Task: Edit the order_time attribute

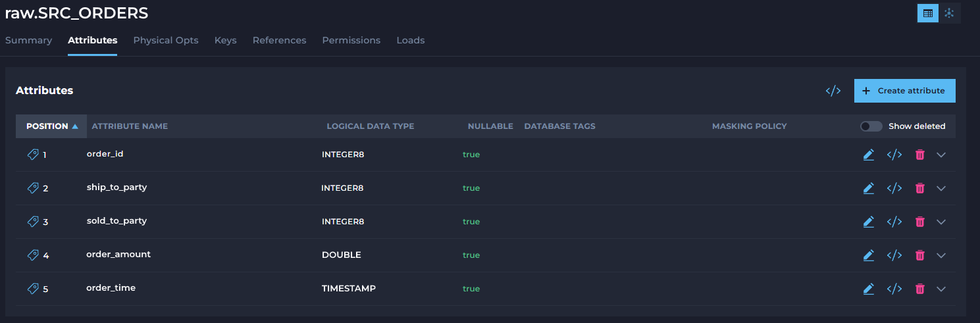Action: click(x=869, y=289)
